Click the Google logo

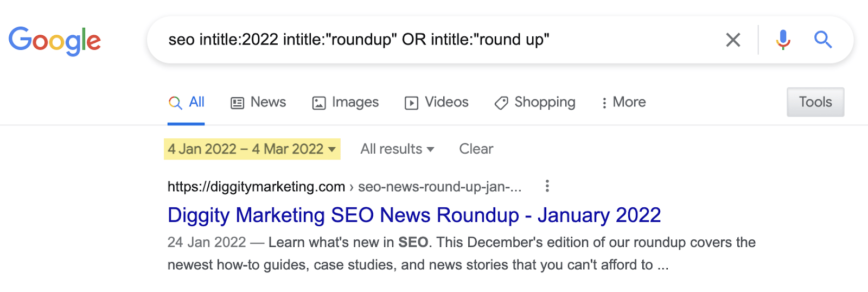tap(55, 41)
